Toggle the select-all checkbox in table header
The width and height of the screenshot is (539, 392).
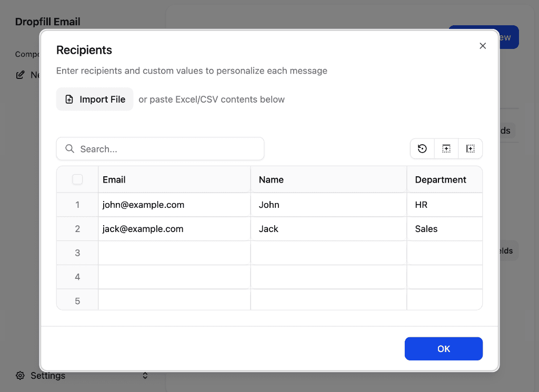tap(77, 179)
